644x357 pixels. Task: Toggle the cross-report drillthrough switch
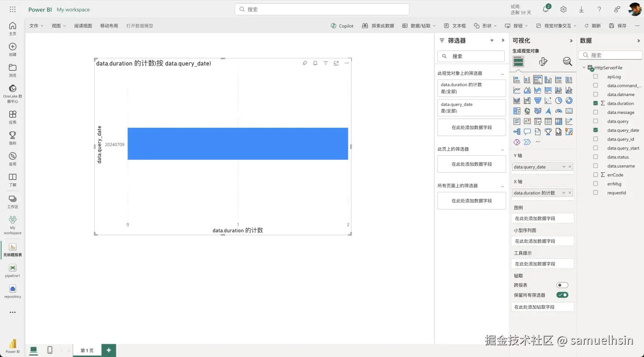pos(562,285)
